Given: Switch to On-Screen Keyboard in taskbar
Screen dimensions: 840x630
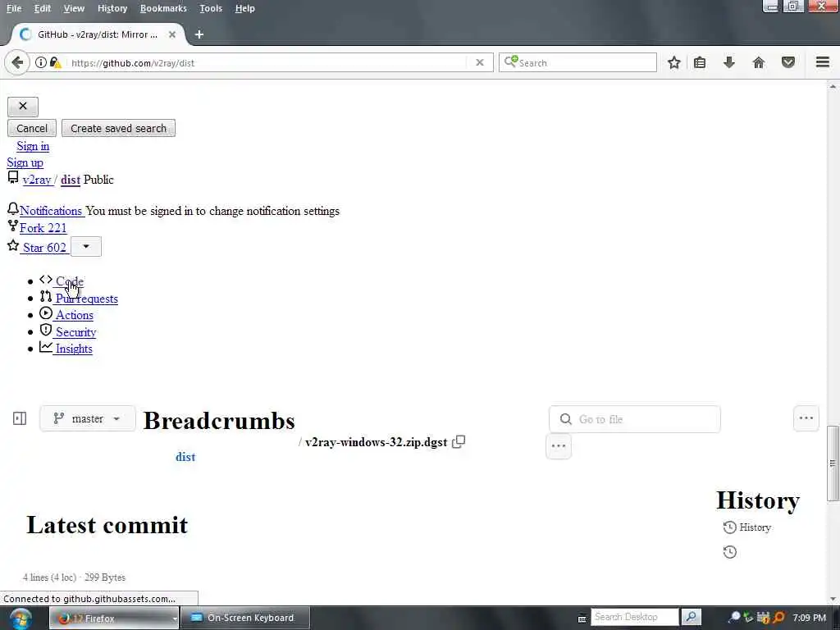Looking at the screenshot, I should click(244, 619).
